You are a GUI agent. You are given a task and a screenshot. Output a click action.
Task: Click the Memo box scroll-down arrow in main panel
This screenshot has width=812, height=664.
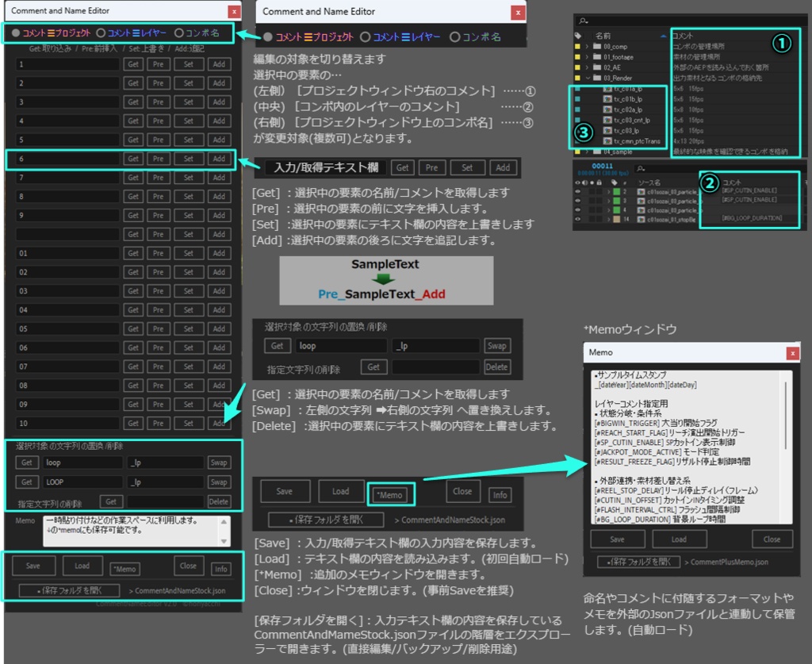224,541
